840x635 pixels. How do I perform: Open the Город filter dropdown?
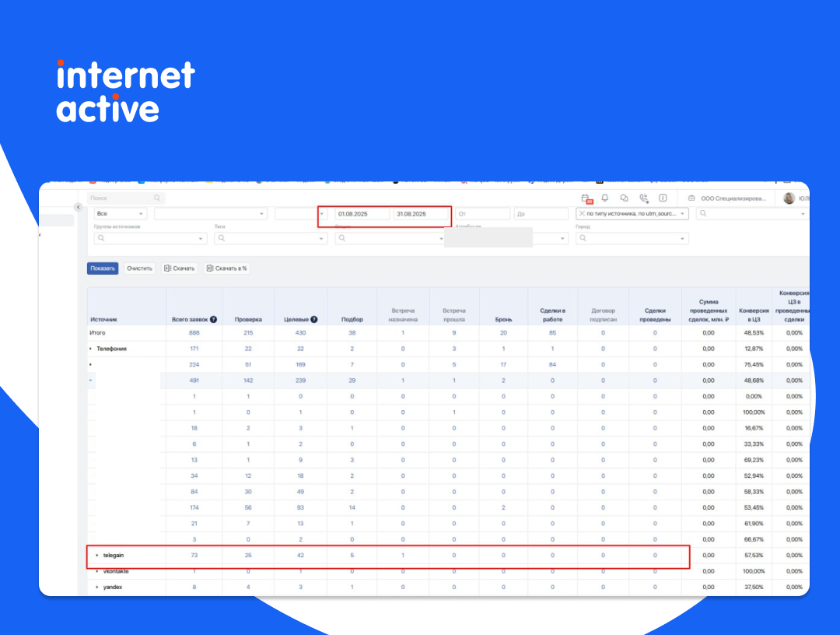pos(632,239)
